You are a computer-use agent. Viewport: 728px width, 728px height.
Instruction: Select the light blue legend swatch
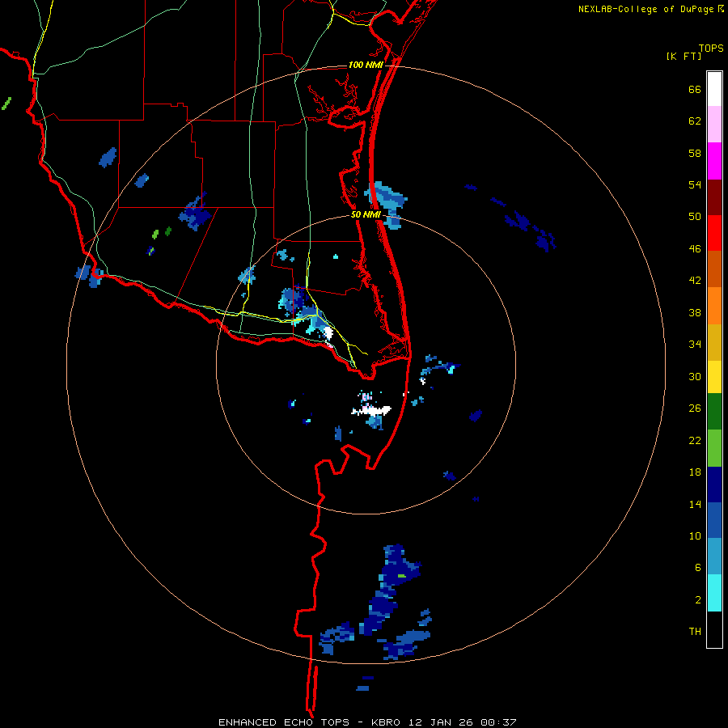pos(714,557)
